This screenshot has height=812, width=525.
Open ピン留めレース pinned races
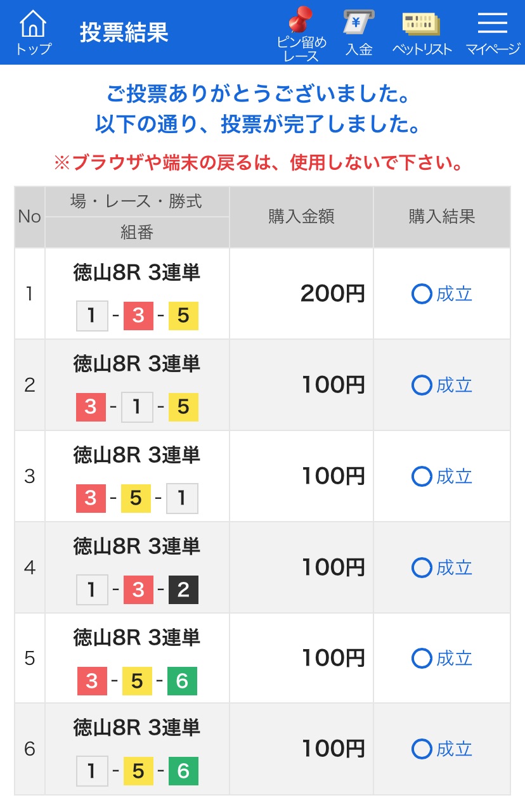pyautogui.click(x=302, y=33)
